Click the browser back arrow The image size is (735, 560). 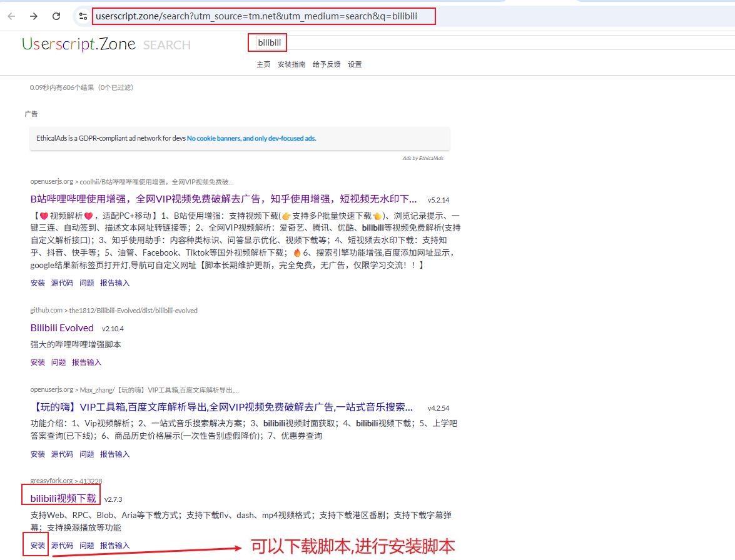pyautogui.click(x=11, y=16)
